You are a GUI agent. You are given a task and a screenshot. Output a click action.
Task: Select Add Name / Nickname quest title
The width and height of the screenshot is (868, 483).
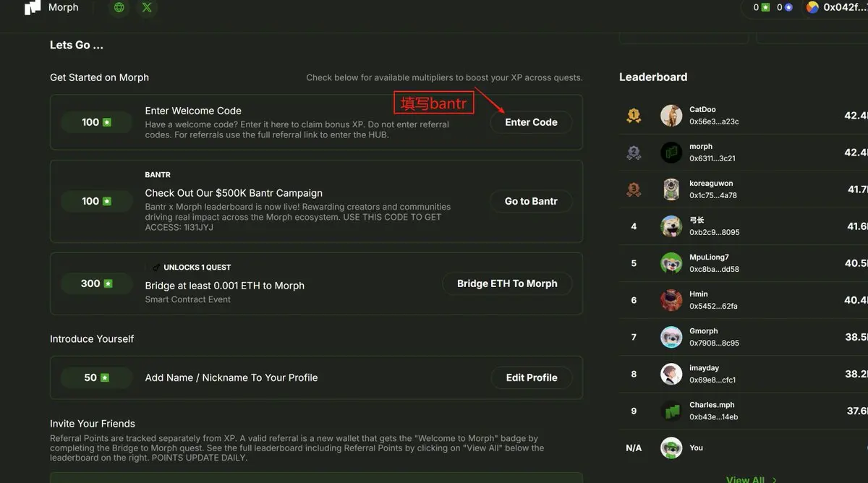pos(231,377)
